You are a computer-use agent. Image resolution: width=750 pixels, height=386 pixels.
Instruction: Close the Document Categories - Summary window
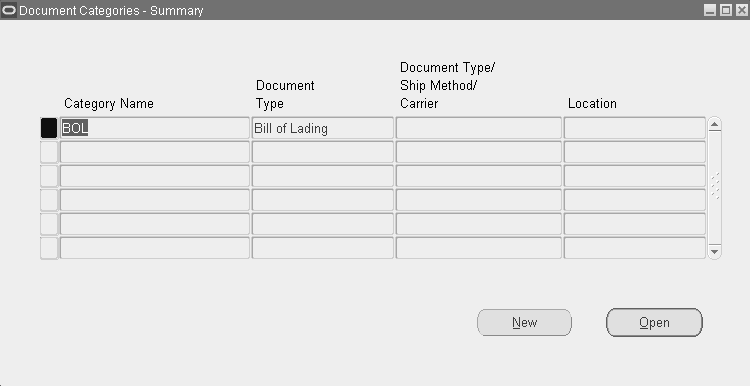741,10
